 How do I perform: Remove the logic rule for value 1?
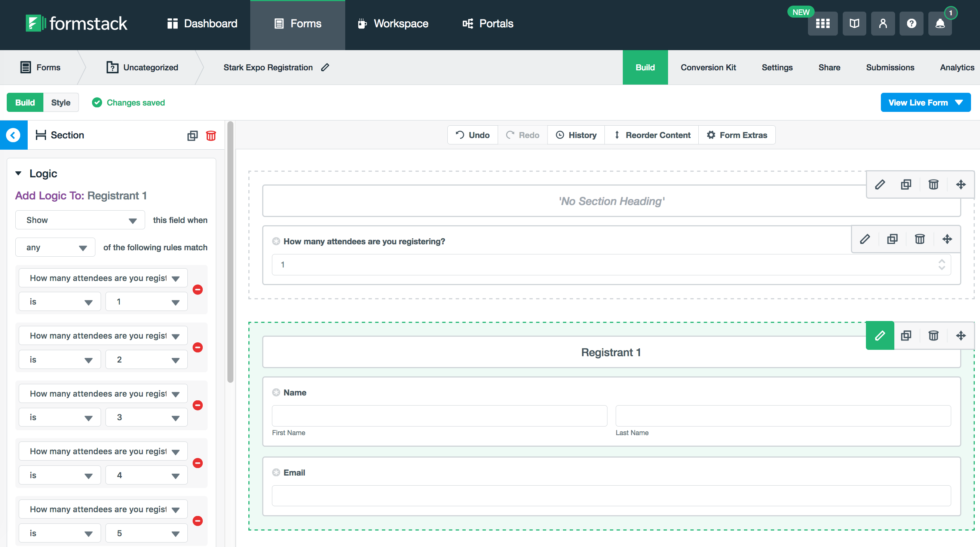[197, 290]
